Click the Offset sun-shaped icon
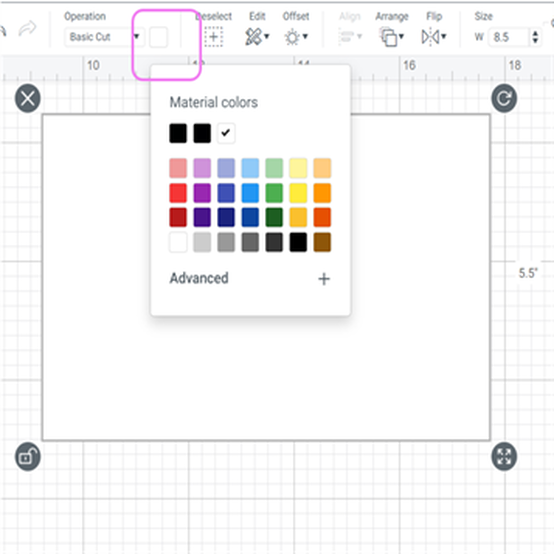The image size is (554, 554). click(292, 37)
